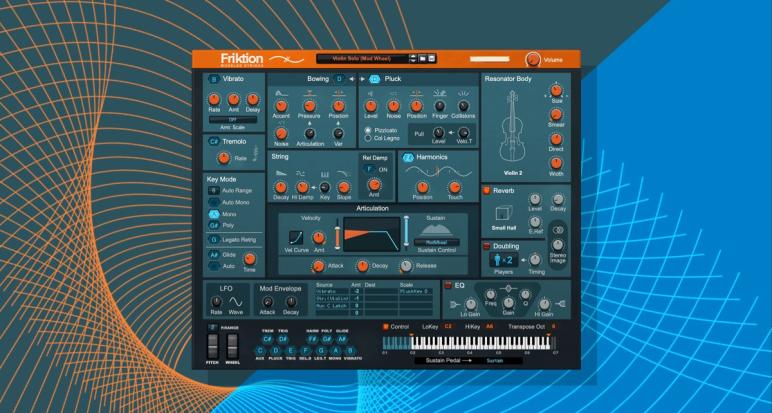This screenshot has height=413, width=772.
Task: Click the Vel Curve shape icon
Action: [x=296, y=238]
